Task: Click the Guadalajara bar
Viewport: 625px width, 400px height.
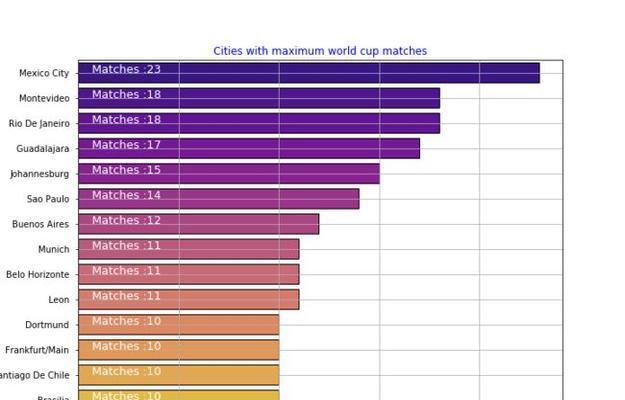Action: (x=249, y=148)
